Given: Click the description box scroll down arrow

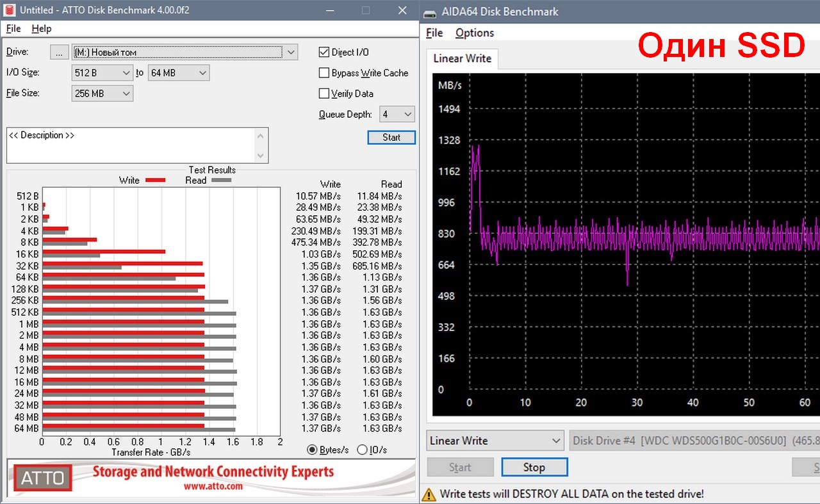Looking at the screenshot, I should click(x=261, y=156).
